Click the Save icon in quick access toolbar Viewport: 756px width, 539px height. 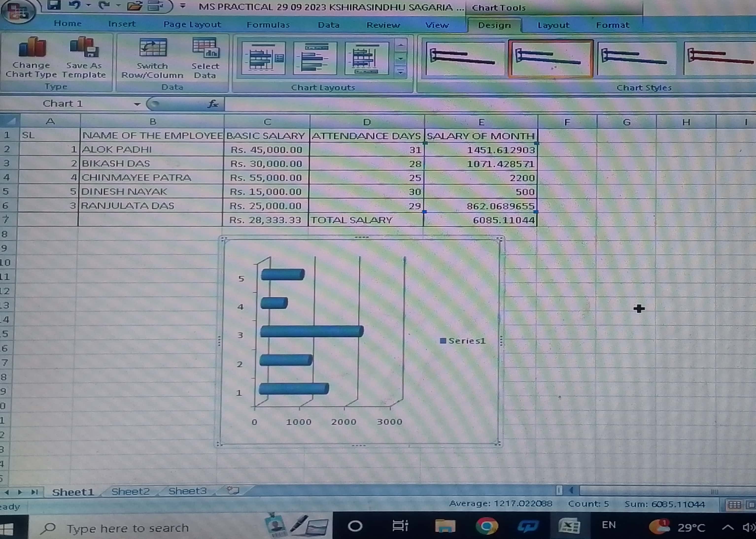pos(54,5)
